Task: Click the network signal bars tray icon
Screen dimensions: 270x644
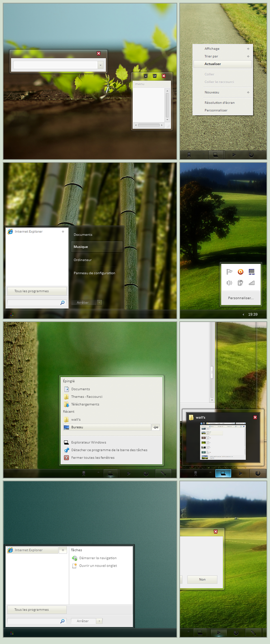Action: click(x=252, y=283)
